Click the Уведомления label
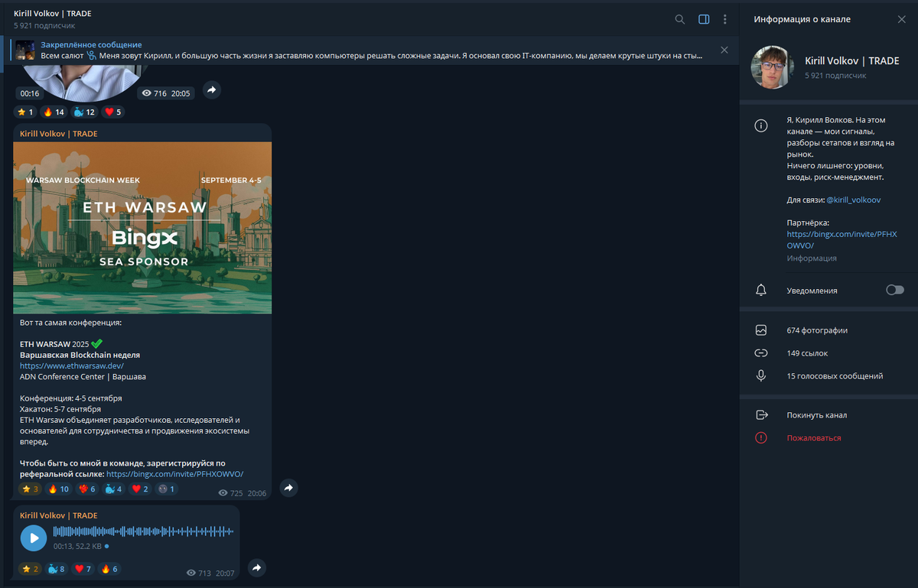 pos(812,291)
